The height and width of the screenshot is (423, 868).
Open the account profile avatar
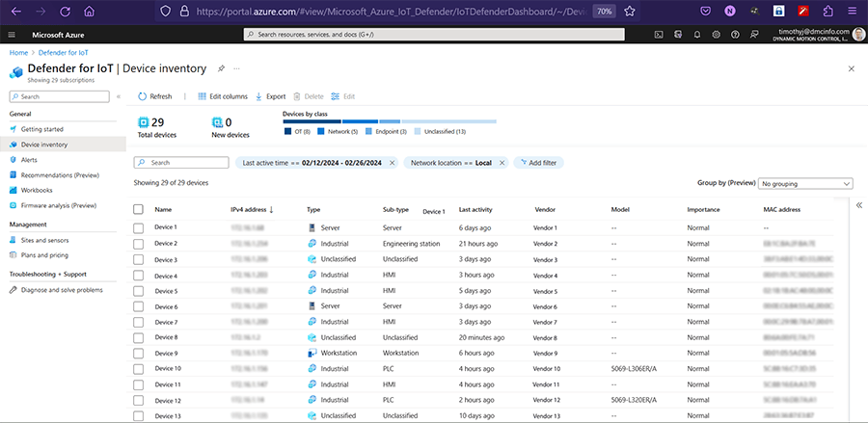tap(857, 35)
